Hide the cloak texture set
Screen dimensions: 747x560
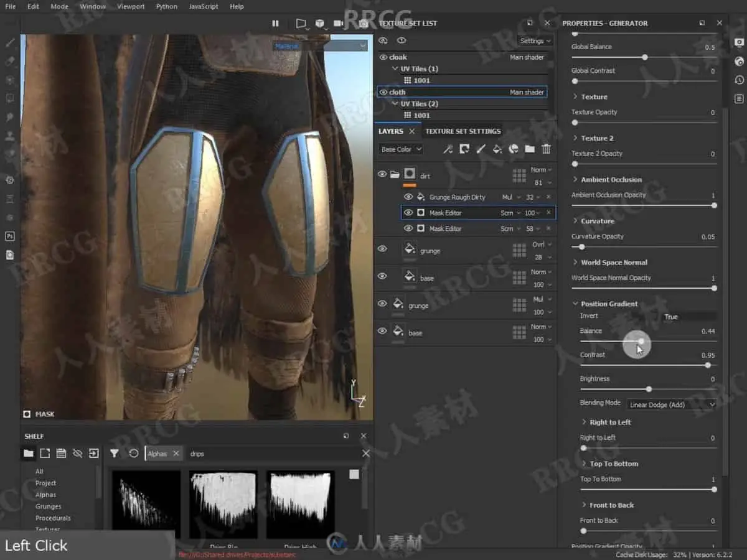point(383,57)
